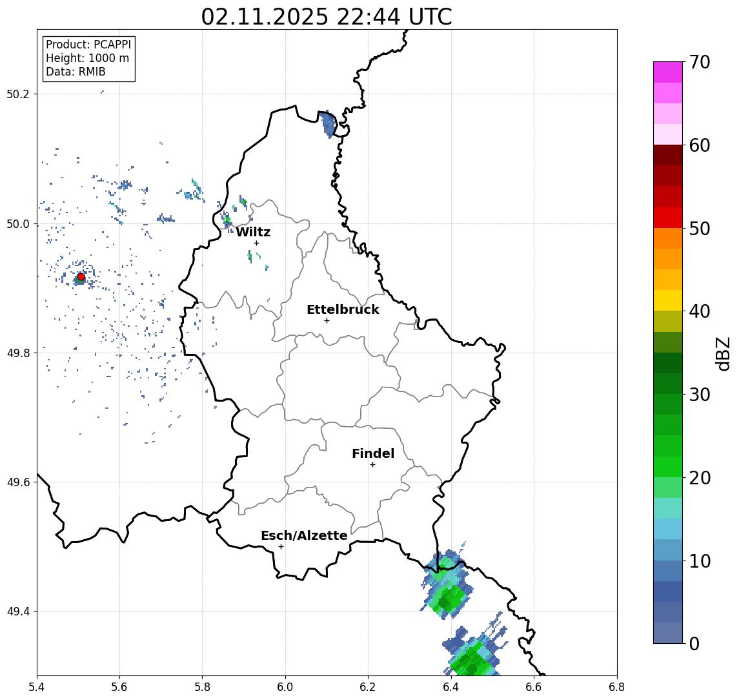Click the colorbar tick label 70

click(700, 62)
